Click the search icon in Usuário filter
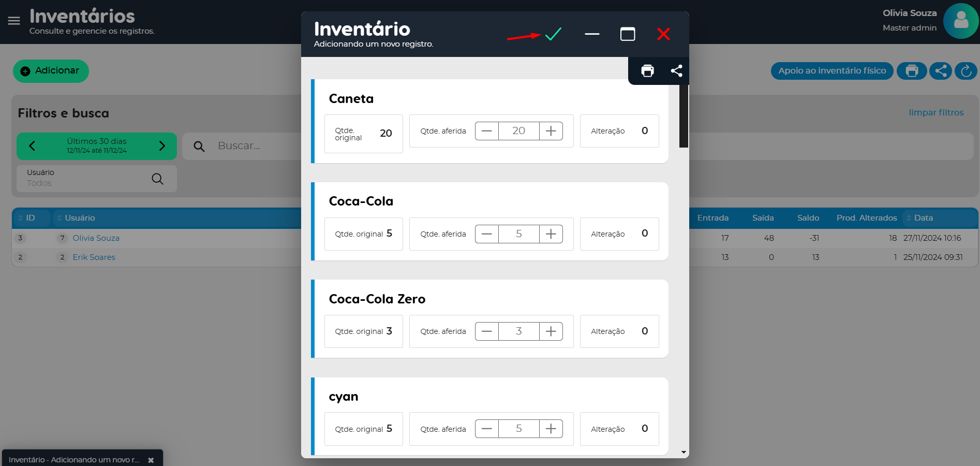Viewport: 980px width, 466px height. click(157, 179)
